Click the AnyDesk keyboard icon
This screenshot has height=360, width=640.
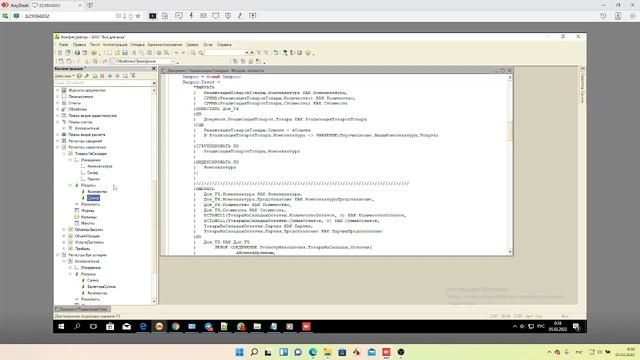click(x=203, y=16)
